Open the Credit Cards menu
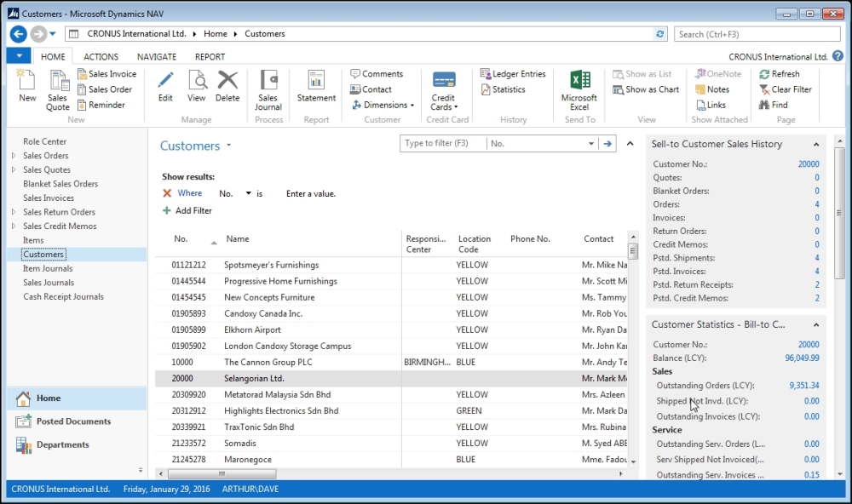Viewport: 852px width, 504px height. point(444,90)
